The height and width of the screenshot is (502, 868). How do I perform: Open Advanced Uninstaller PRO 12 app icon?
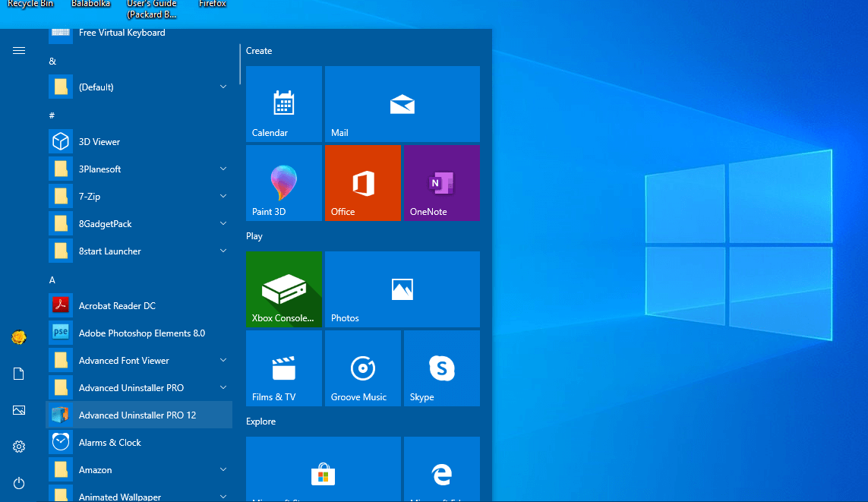(x=60, y=415)
